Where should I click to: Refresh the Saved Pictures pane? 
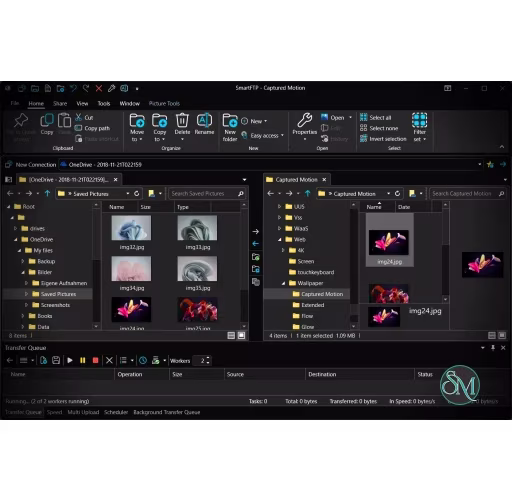coord(137,194)
